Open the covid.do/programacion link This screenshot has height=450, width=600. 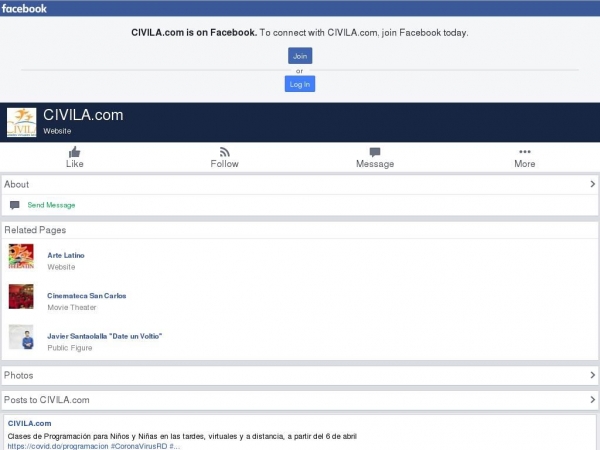click(x=58, y=446)
